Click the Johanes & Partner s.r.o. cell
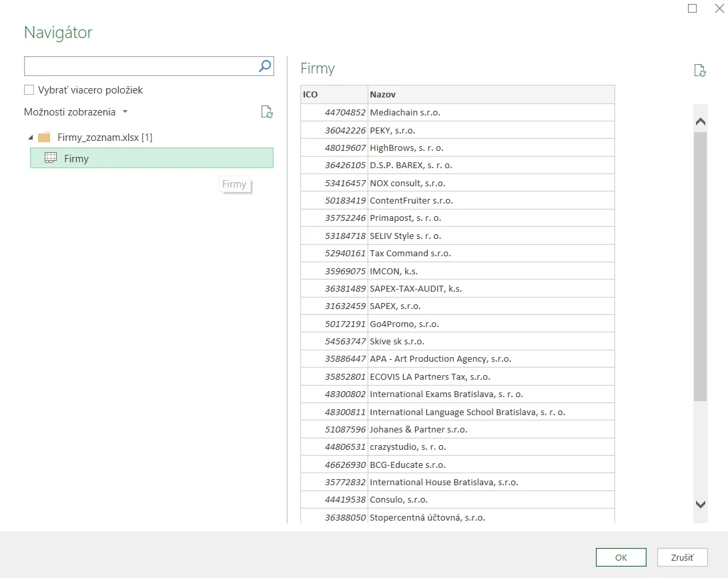The image size is (728, 578). click(x=491, y=429)
